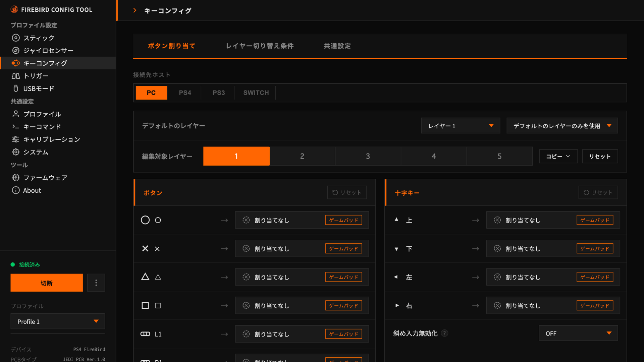Open the About info icon
Screen dimensions: 644x362
(x=16, y=190)
